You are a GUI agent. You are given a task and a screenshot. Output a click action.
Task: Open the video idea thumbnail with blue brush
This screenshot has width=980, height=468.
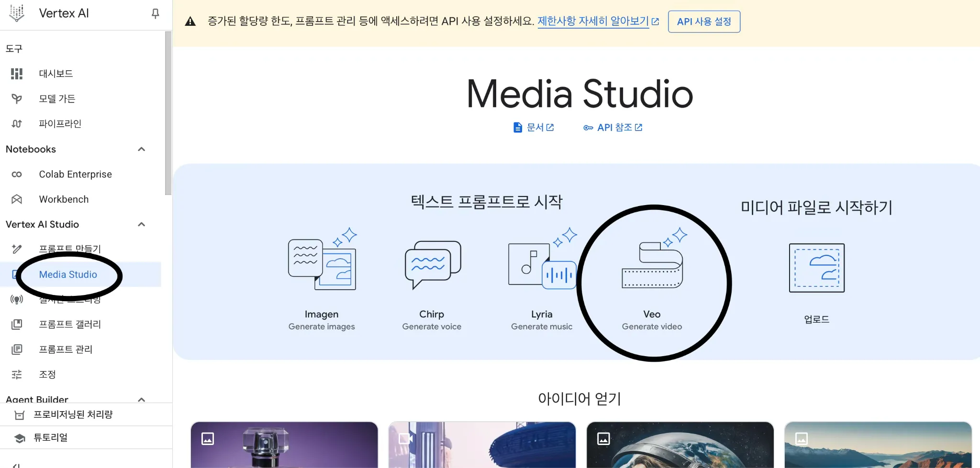(x=482, y=445)
